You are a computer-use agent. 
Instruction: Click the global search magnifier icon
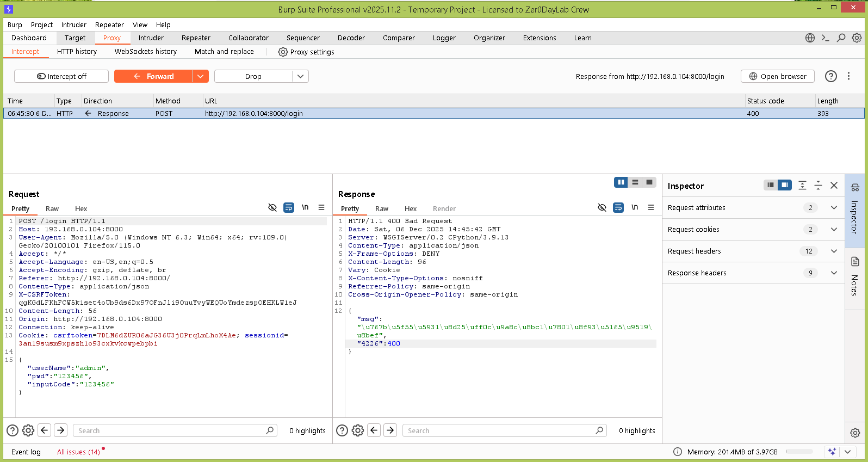pos(841,38)
